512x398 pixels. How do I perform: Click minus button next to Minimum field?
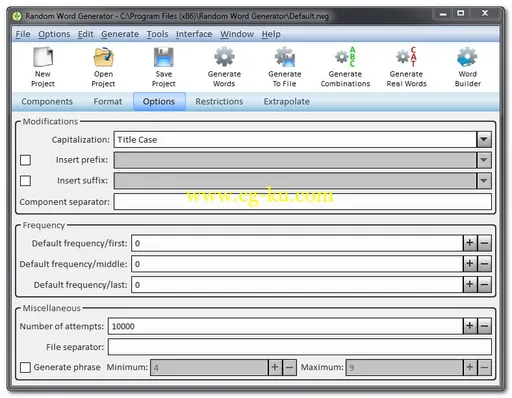tap(289, 367)
